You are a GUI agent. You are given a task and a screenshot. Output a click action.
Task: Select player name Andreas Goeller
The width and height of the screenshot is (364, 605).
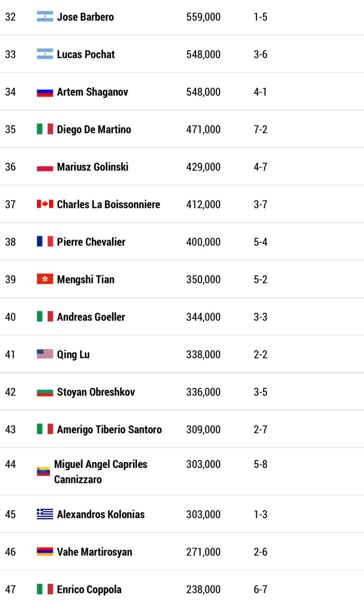click(x=91, y=317)
